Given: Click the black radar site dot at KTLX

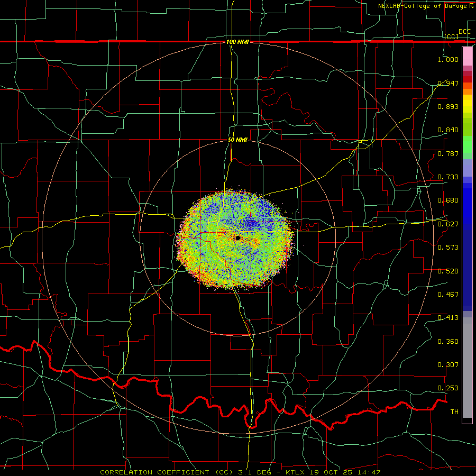Looking at the screenshot, I should coord(237,238).
